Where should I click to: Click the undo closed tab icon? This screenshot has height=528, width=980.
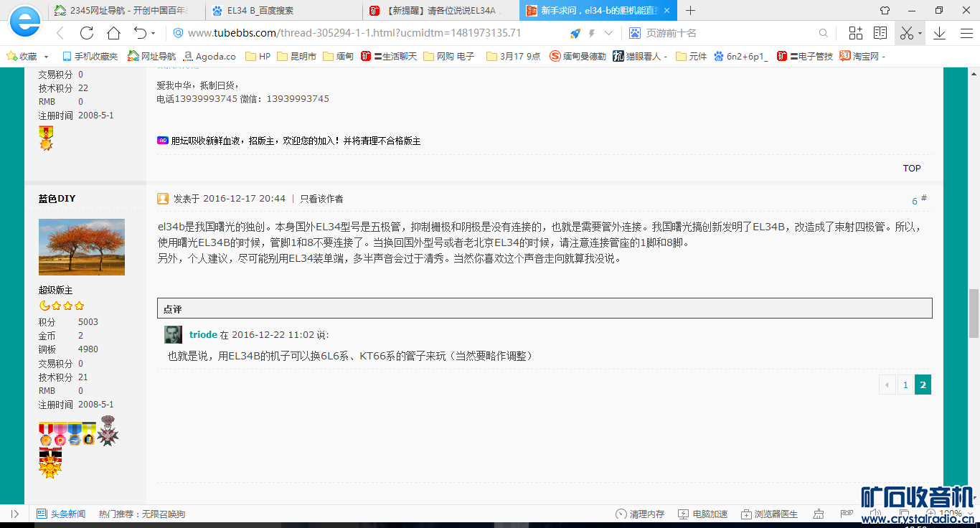[x=140, y=33]
